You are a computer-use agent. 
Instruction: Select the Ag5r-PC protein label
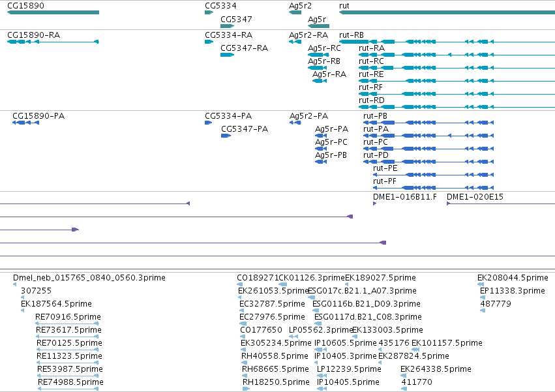point(331,142)
